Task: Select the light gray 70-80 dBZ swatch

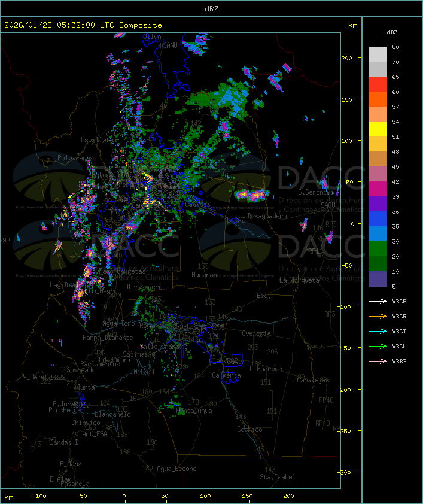Action: 378,54
